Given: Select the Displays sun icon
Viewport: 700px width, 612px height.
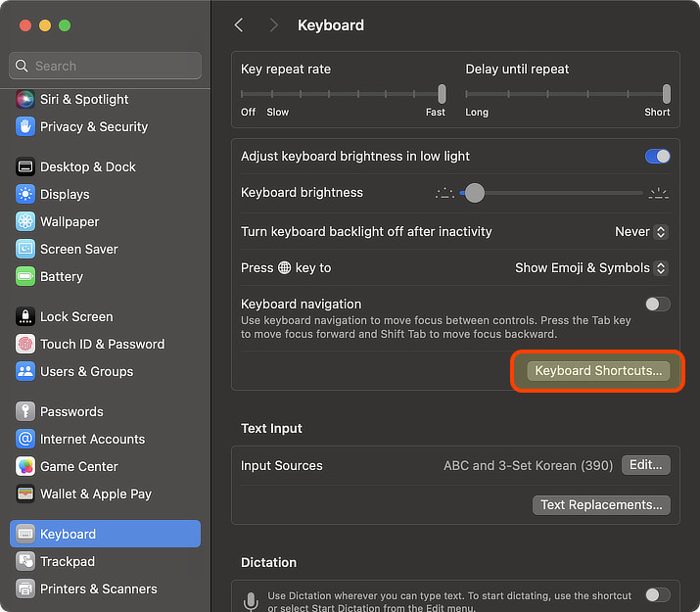Looking at the screenshot, I should 25,194.
